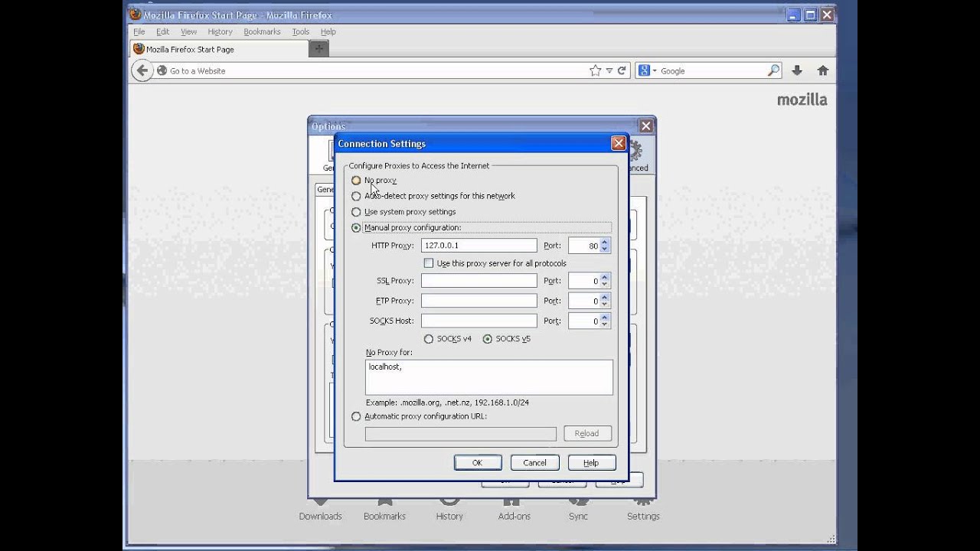
Task: Open Bookmarks from start page shortcuts
Action: tap(384, 509)
